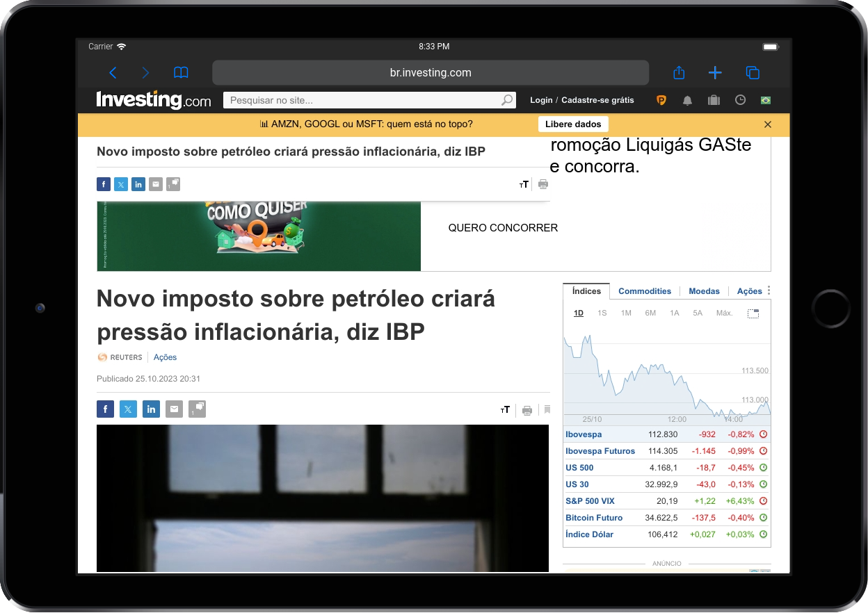Switch to the Moedas tab
The width and height of the screenshot is (868, 613).
[704, 291]
